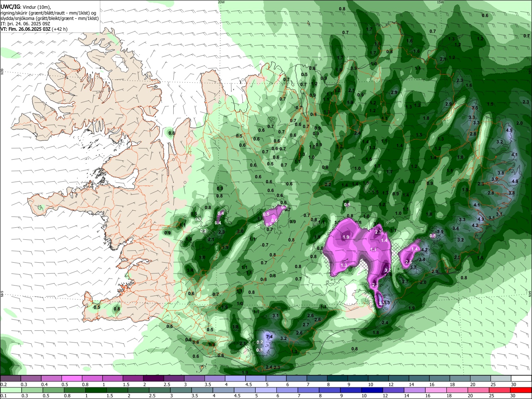The height and width of the screenshot is (399, 532).
Task: Click upper legend swatch between 0.2 and 0.3
Action: pos(11,379)
